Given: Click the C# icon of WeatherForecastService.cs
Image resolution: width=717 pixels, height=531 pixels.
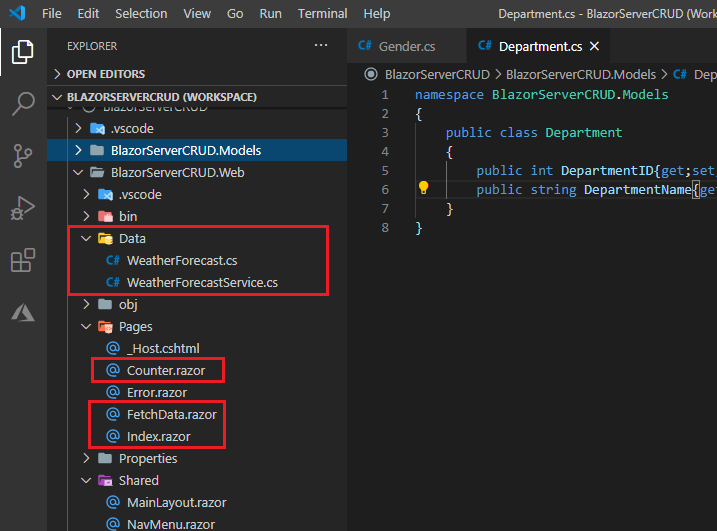Looking at the screenshot, I should [112, 282].
